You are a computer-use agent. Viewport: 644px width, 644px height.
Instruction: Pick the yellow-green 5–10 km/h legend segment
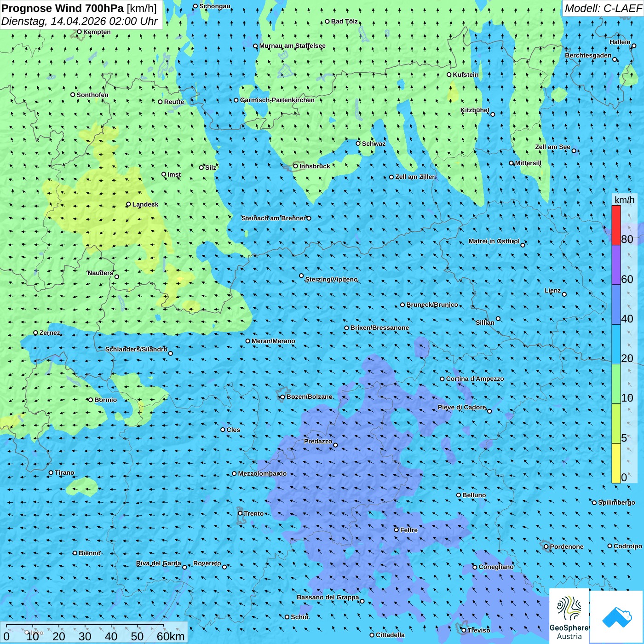point(616,424)
